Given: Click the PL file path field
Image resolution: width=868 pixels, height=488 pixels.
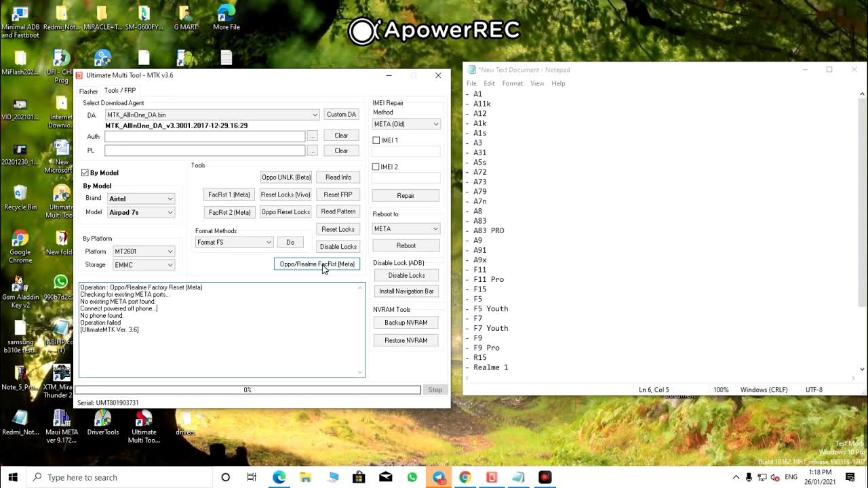Looking at the screenshot, I should click(205, 150).
